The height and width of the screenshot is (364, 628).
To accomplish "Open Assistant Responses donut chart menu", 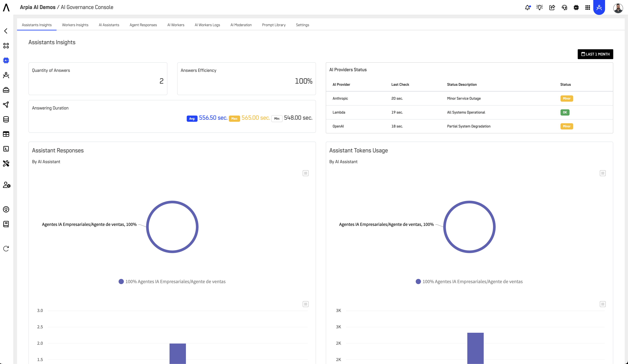I will (305, 173).
